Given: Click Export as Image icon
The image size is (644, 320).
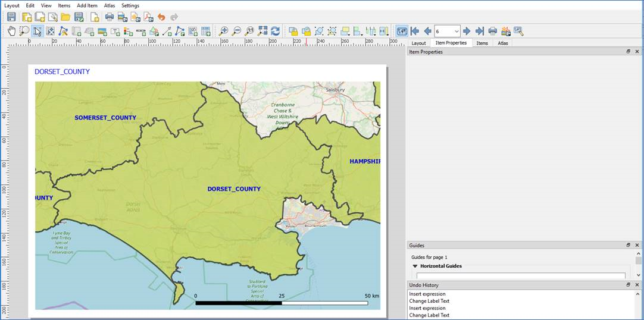Looking at the screenshot, I should point(123,17).
